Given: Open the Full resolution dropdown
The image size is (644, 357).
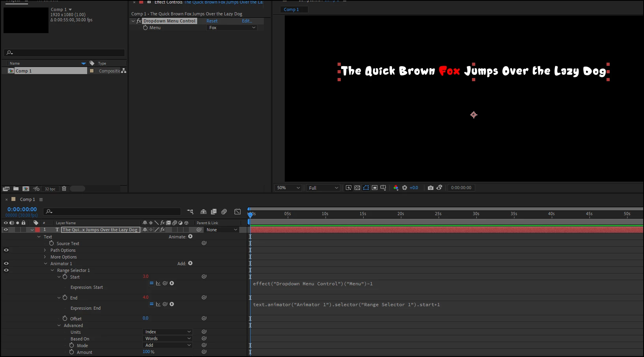Looking at the screenshot, I should pos(323,188).
